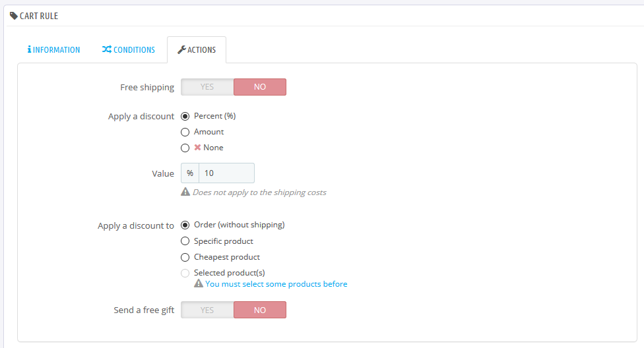Click the percent symbol prefix of Value
The image size is (644, 348).
pos(190,173)
